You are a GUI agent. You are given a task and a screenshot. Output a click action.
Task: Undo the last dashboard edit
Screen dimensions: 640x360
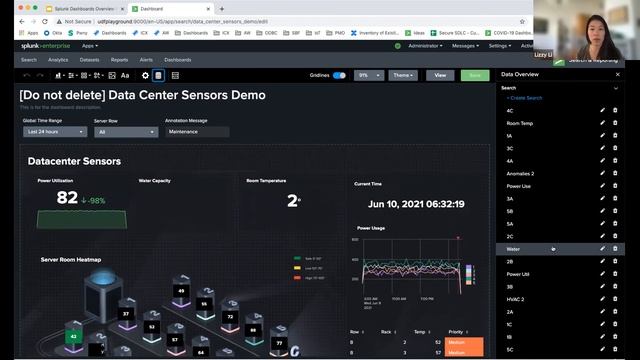click(x=27, y=76)
